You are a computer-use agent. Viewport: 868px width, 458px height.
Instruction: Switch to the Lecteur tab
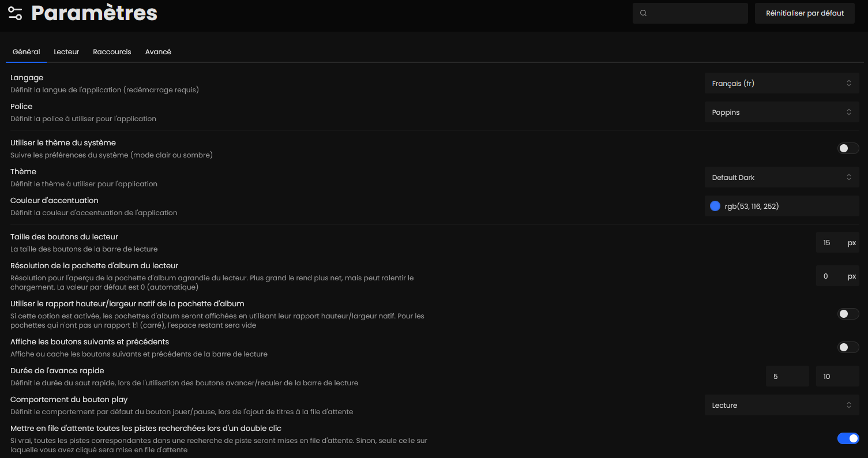click(x=66, y=52)
